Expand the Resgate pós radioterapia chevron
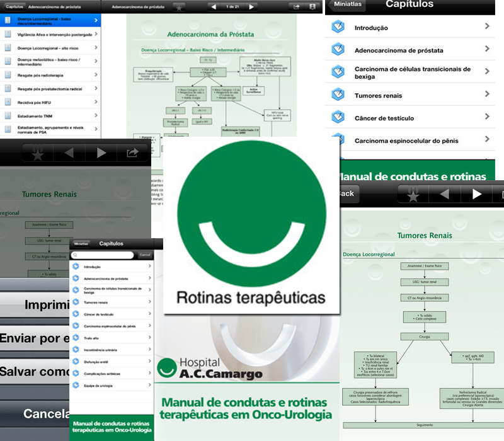This screenshot has width=504, height=441. point(96,74)
